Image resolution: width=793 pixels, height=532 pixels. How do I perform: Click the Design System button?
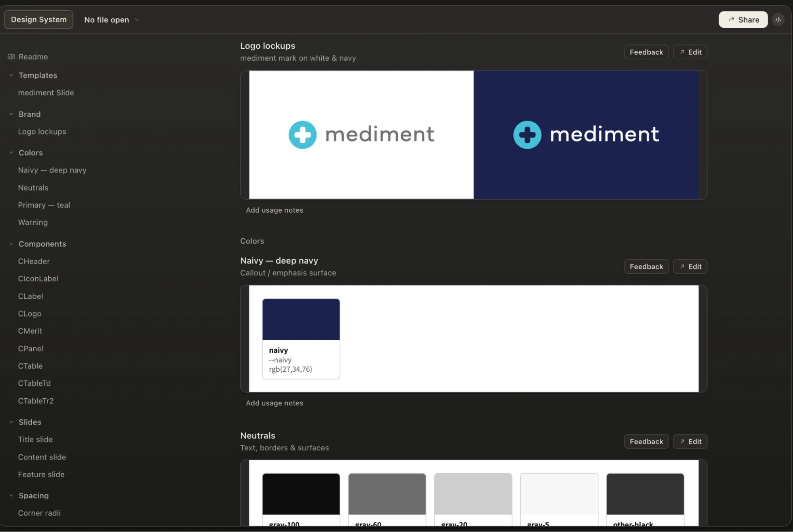coord(38,19)
